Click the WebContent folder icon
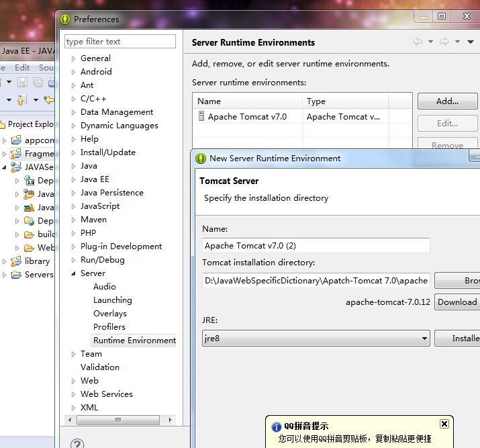 click(29, 247)
